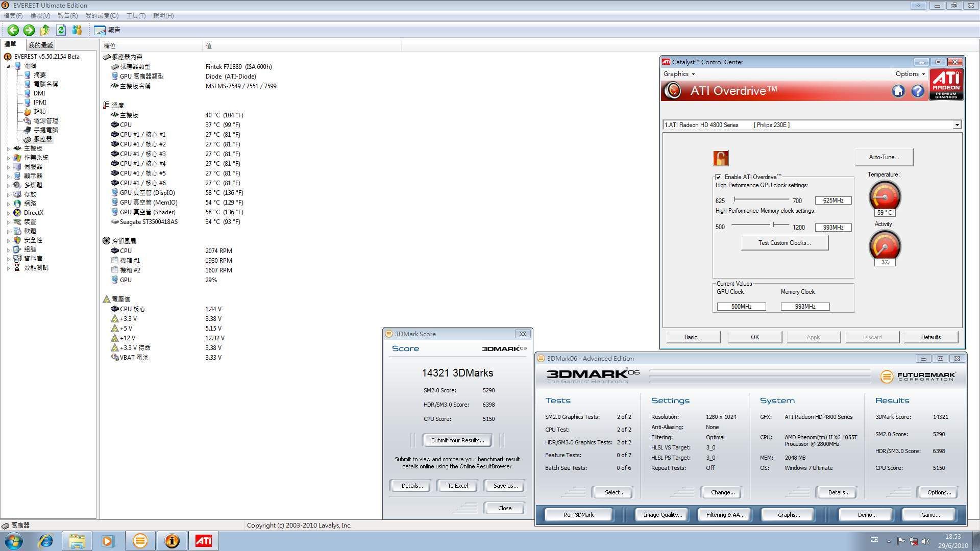
Task: Click the ATI Overdrive lock icon
Action: click(721, 158)
